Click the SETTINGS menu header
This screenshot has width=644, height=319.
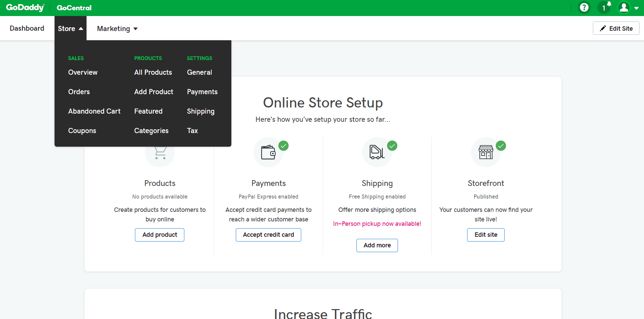(199, 58)
